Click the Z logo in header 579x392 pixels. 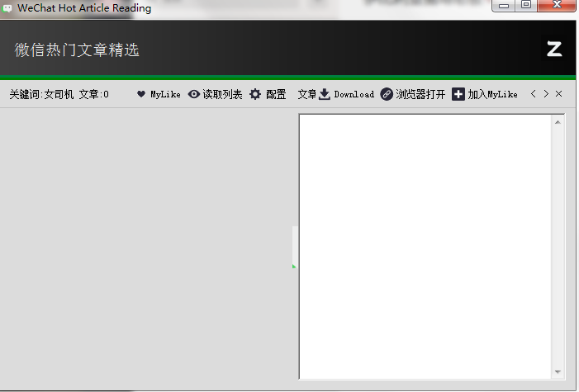pyautogui.click(x=554, y=49)
